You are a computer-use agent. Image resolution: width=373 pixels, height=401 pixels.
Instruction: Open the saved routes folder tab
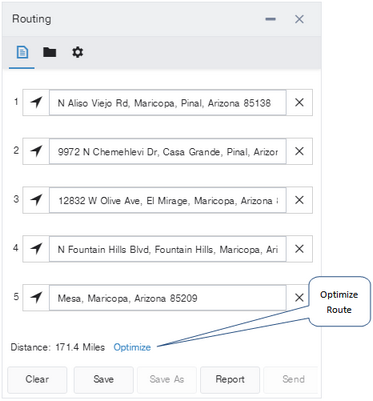(x=49, y=52)
